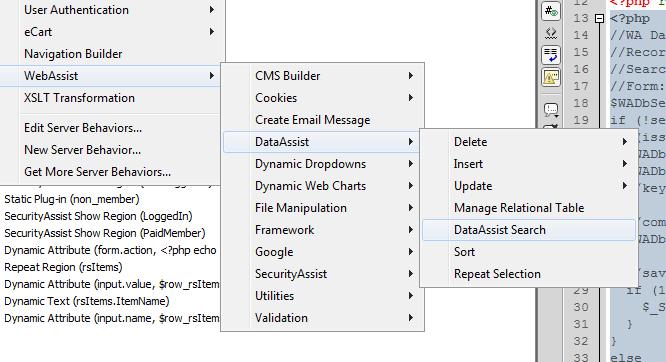Toggle the Line Numbers icon in coding toolbar

click(550, 11)
